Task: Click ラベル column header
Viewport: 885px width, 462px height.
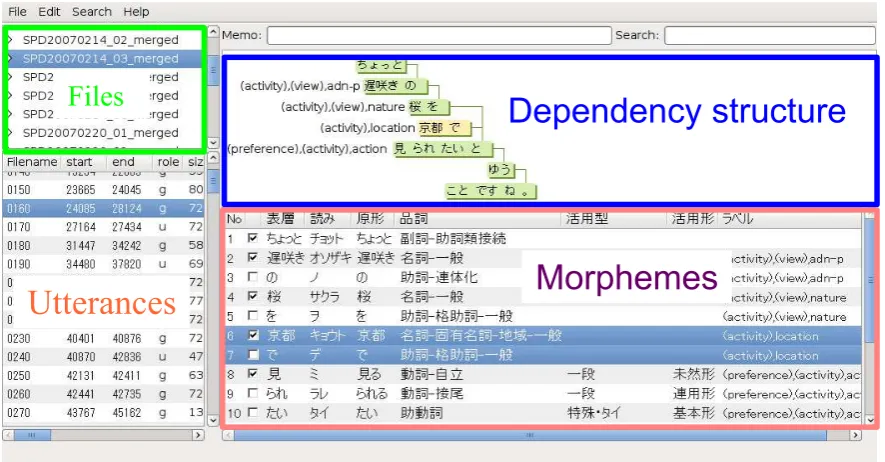Action: click(x=738, y=219)
